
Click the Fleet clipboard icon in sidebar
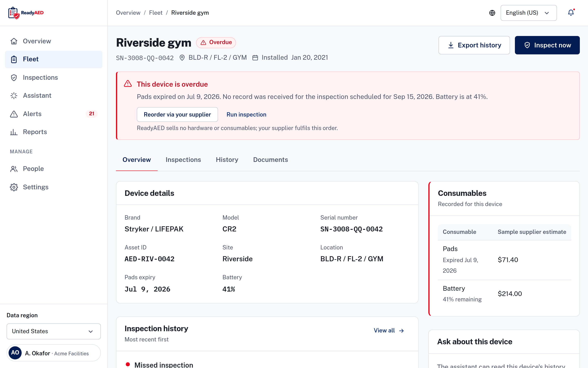14,59
